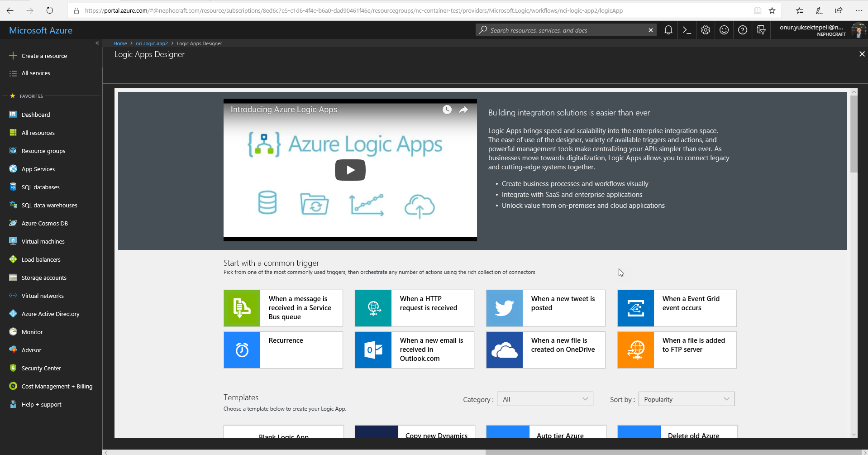Click the All resources grid icon

click(x=13, y=133)
